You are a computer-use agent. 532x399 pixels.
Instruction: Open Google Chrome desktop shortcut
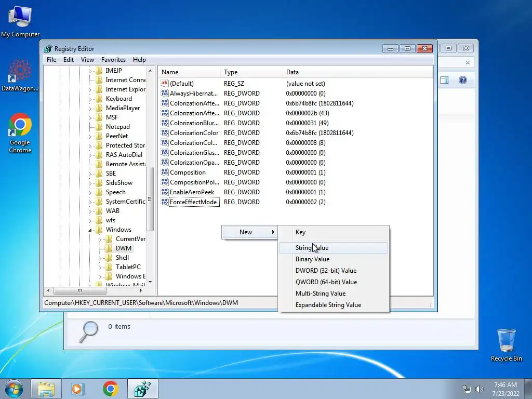click(20, 133)
